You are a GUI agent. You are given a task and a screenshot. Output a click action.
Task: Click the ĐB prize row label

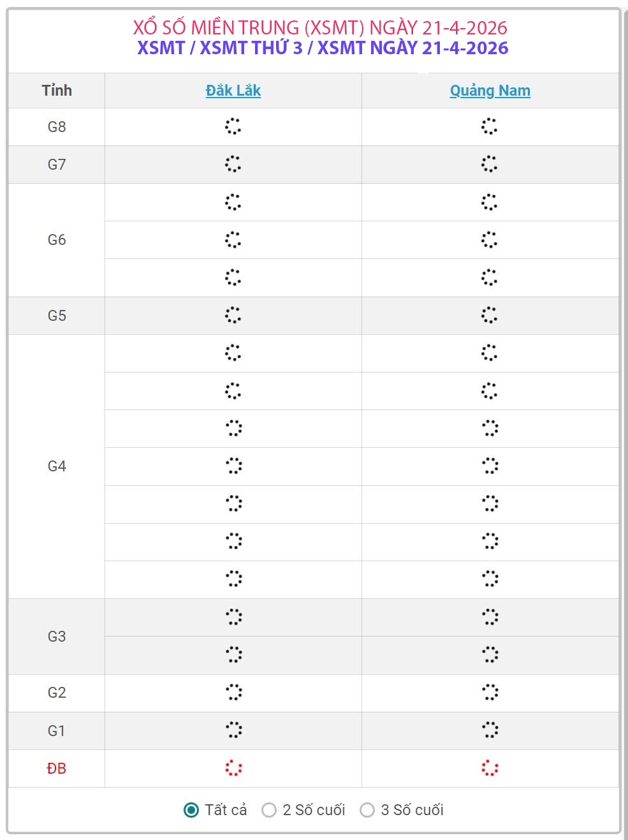point(57,769)
